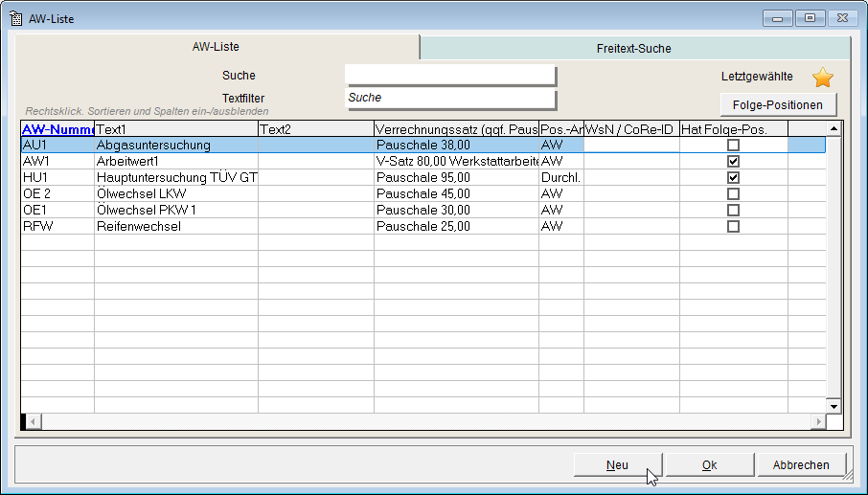Click the Arbeitwert1 text cell
This screenshot has width=868, height=495.
pos(176,161)
